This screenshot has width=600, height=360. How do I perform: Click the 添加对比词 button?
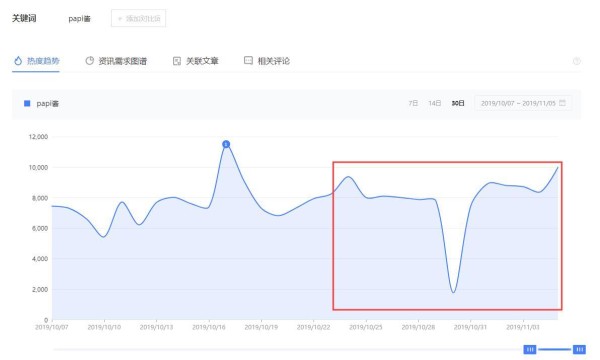[x=139, y=18]
